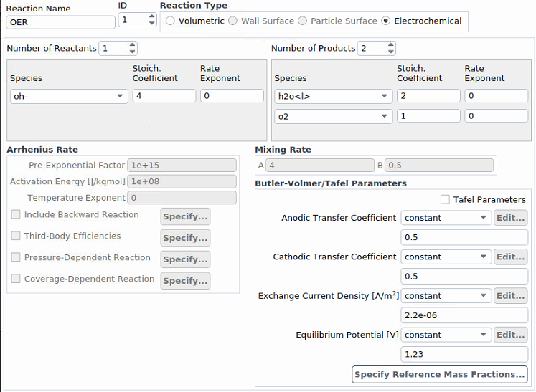Click the Temperature Exponent field
The image size is (536, 392).
[182, 198]
